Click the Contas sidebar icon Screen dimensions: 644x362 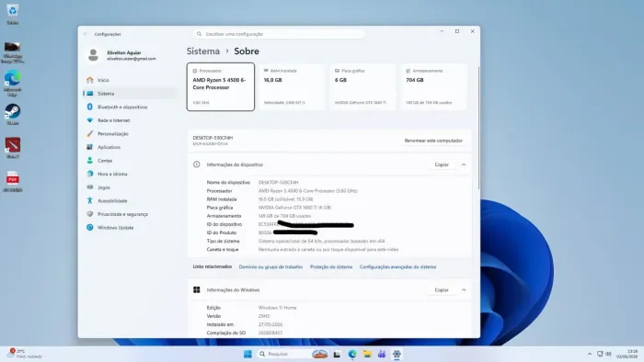click(90, 160)
